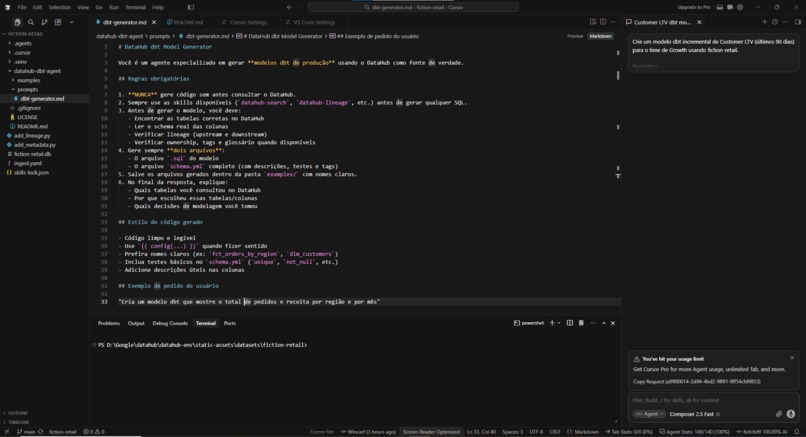The height and width of the screenshot is (437, 806).
Task: Switch to the Ports panel tab
Action: [230, 323]
